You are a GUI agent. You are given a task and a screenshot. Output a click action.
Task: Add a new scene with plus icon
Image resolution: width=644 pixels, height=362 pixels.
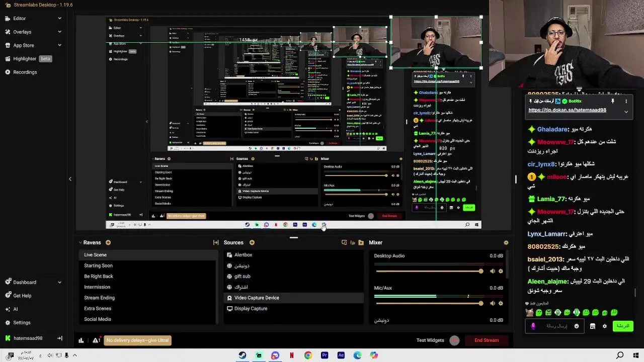(x=108, y=243)
